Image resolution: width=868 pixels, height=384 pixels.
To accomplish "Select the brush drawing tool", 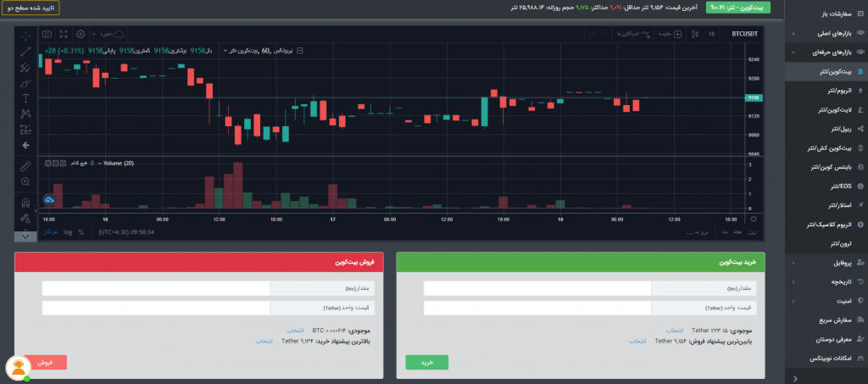I will click(25, 84).
